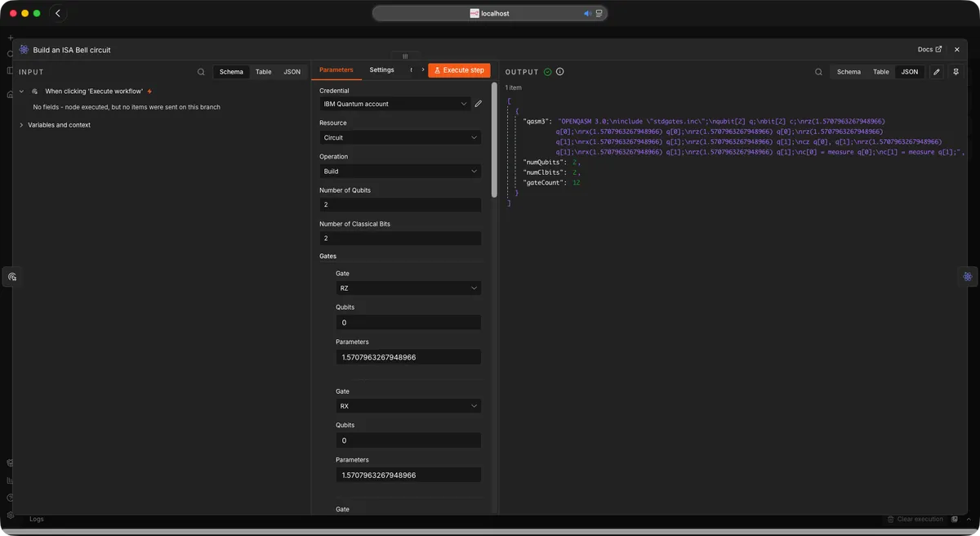Switch output view to Schema
980x536 pixels.
[849, 72]
